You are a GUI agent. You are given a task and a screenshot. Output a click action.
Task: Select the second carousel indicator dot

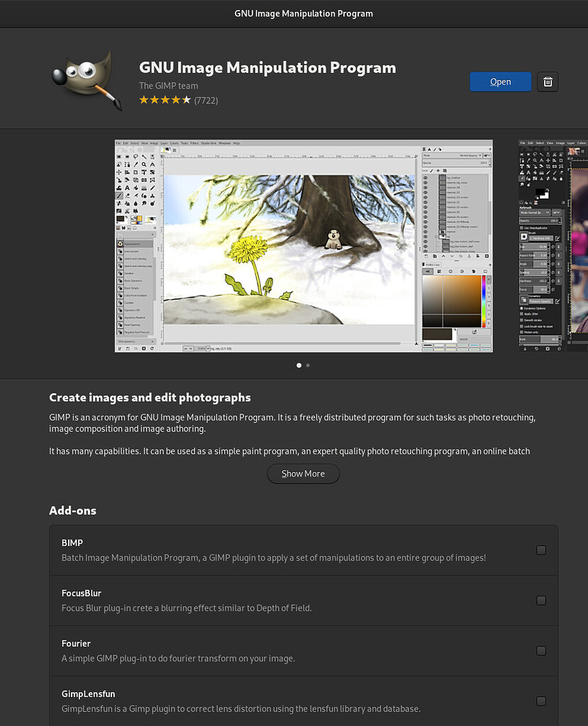click(x=308, y=365)
